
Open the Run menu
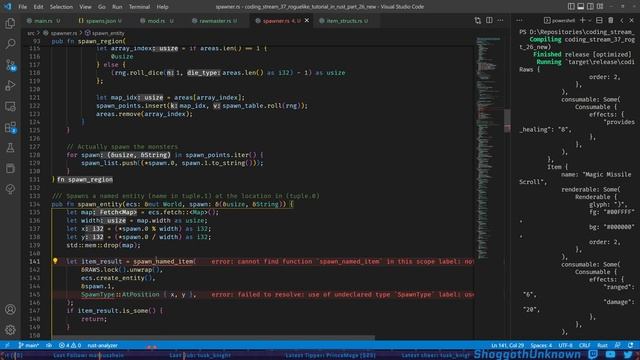click(117, 7)
